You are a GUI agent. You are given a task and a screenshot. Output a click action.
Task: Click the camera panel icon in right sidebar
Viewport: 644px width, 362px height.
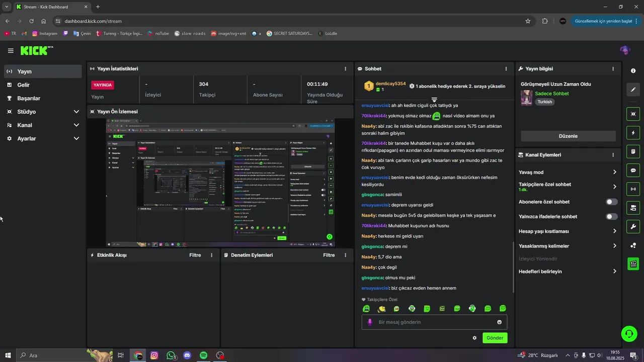(633, 208)
